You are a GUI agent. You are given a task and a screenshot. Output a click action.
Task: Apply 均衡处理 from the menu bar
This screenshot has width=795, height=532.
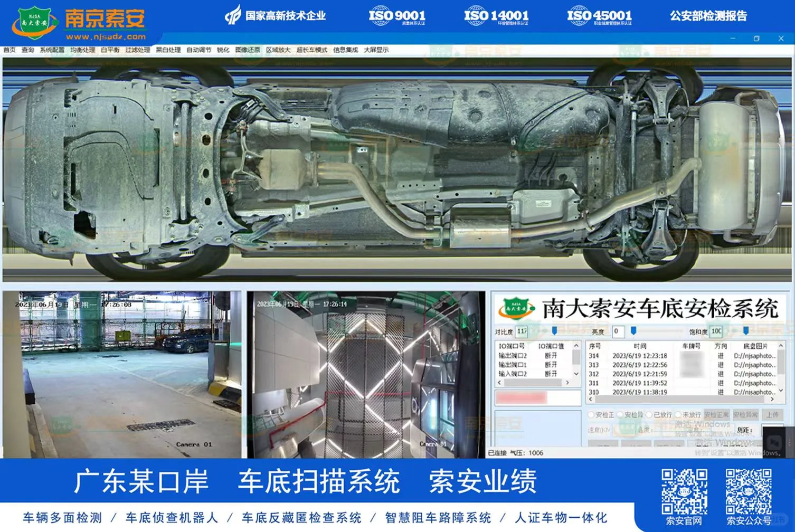pyautogui.click(x=83, y=50)
